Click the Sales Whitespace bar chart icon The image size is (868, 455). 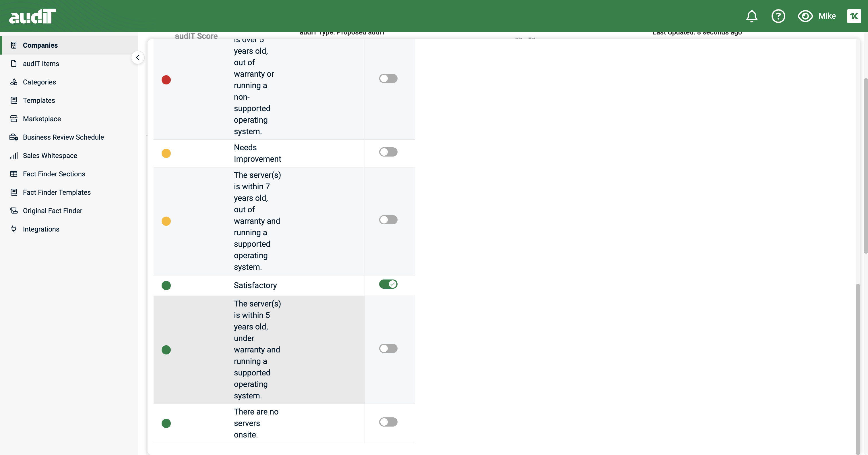[14, 155]
